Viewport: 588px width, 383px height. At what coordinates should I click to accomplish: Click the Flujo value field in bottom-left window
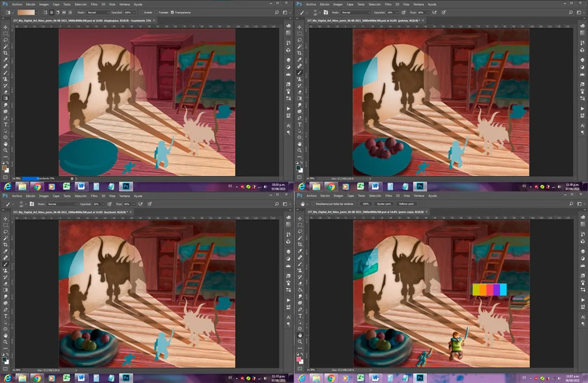(x=127, y=204)
